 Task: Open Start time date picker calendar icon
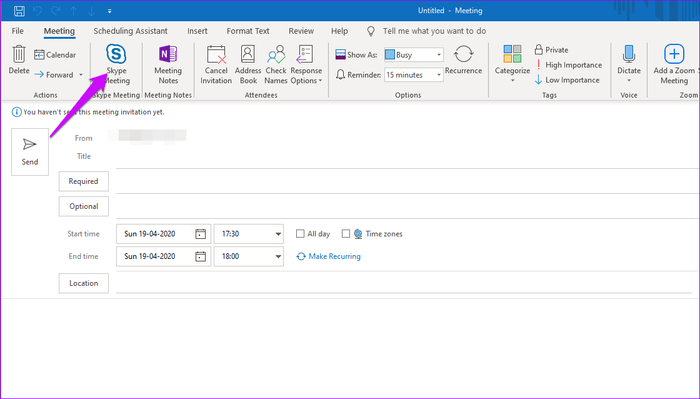click(x=200, y=234)
